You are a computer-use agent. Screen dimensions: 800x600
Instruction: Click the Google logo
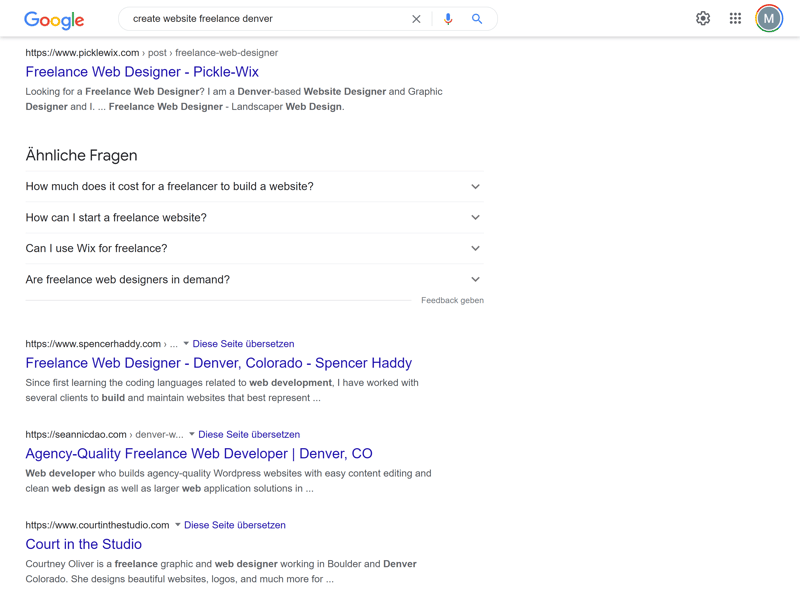click(54, 20)
